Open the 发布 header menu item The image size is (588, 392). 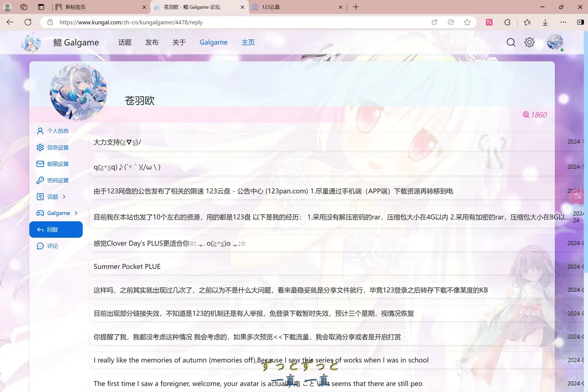(152, 42)
